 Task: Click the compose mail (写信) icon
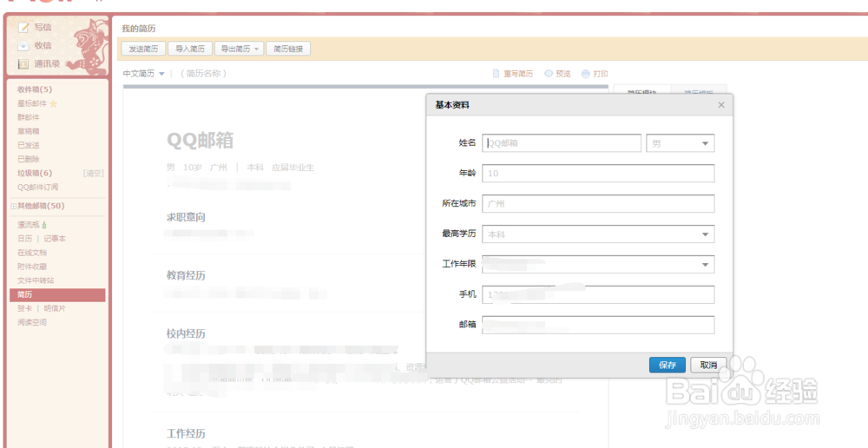click(23, 27)
